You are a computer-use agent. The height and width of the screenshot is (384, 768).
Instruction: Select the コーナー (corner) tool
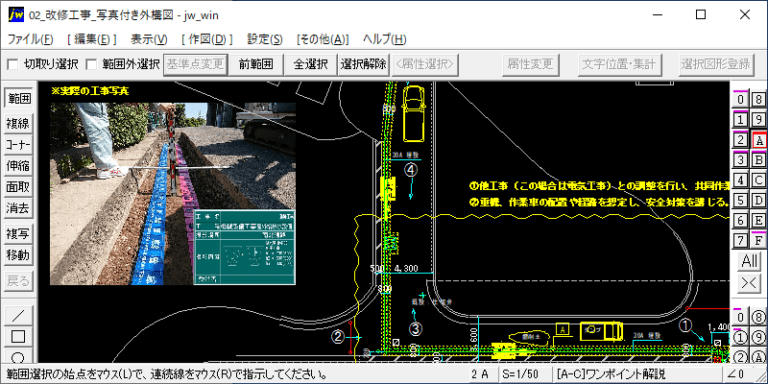19,144
